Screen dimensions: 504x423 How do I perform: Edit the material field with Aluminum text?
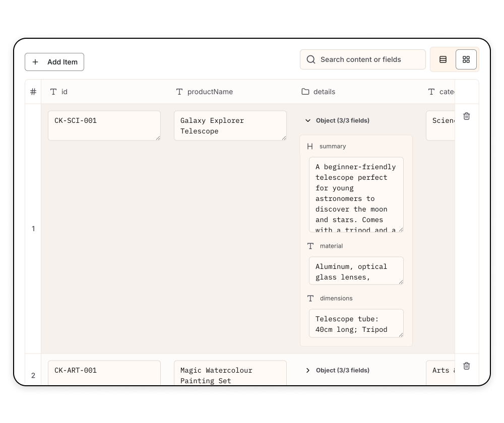tap(356, 271)
